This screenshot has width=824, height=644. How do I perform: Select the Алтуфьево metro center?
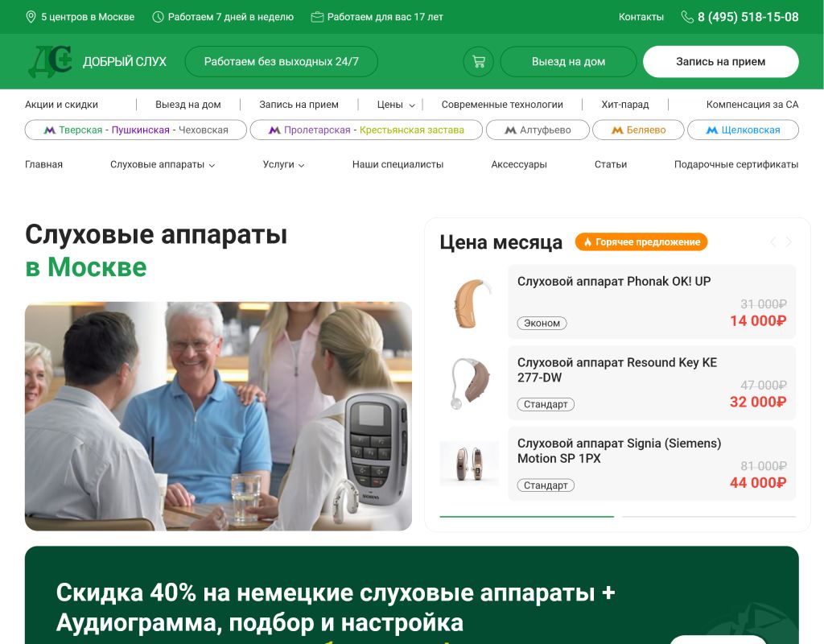[538, 130]
